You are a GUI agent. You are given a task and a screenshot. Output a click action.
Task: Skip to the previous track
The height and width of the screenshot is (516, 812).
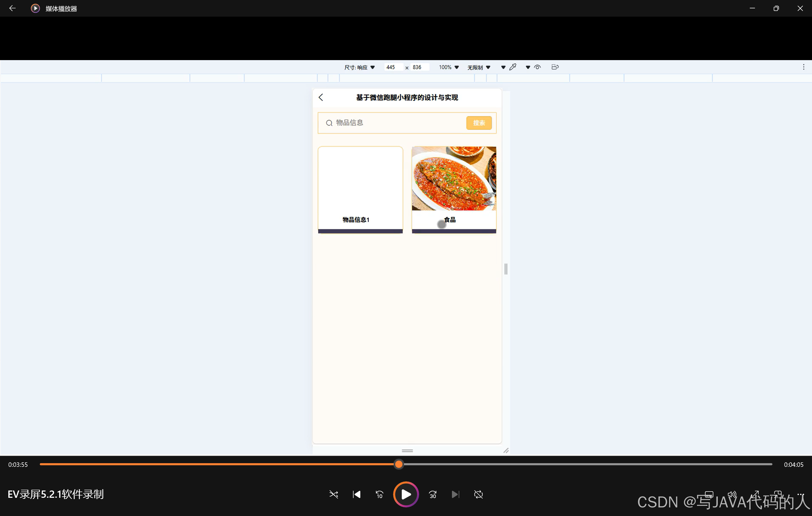tap(356, 494)
